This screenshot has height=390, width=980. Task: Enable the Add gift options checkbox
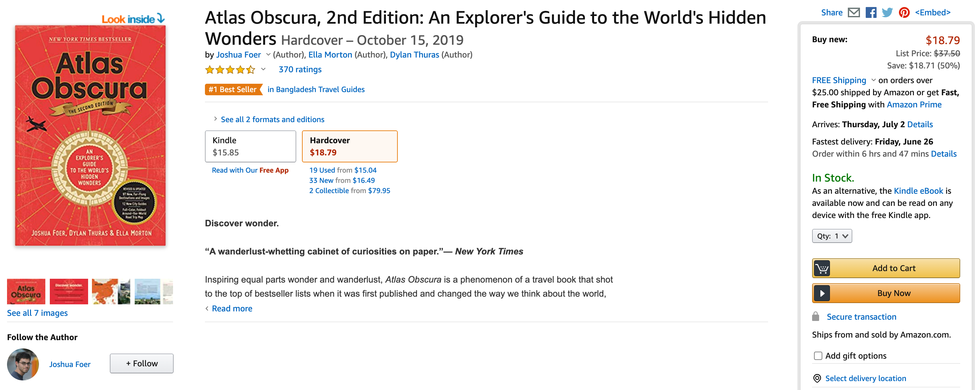(x=818, y=356)
